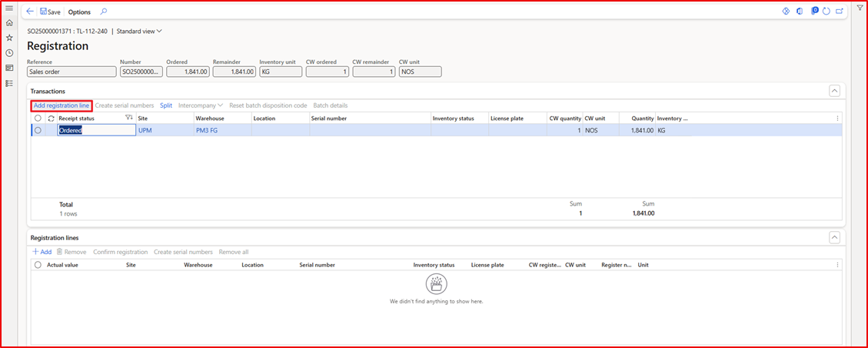Collapse the Transactions section
The image size is (868, 348).
point(834,91)
